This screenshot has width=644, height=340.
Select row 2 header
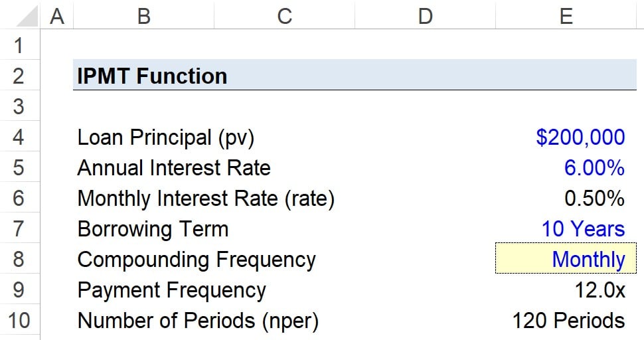(19, 76)
